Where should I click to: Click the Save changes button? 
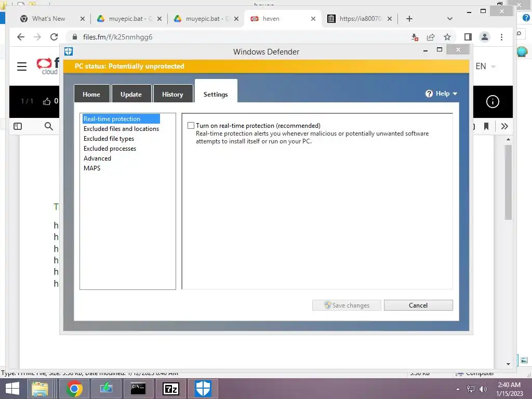(347, 305)
